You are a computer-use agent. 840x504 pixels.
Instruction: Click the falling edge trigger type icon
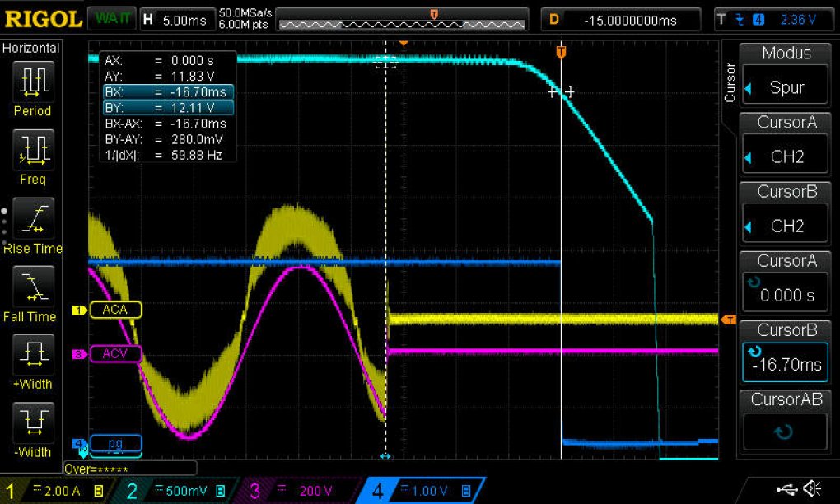[x=740, y=20]
